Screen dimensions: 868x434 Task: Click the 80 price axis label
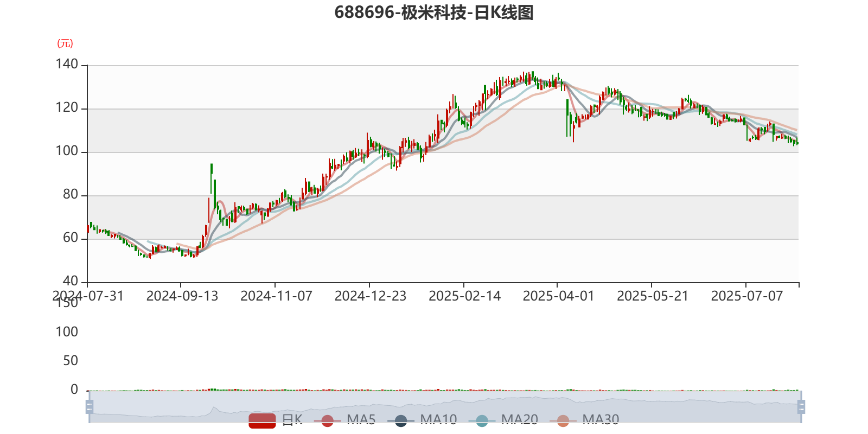pos(71,195)
